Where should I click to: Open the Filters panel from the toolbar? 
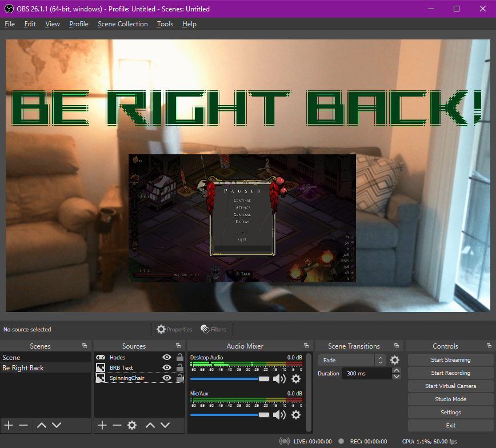coord(214,329)
